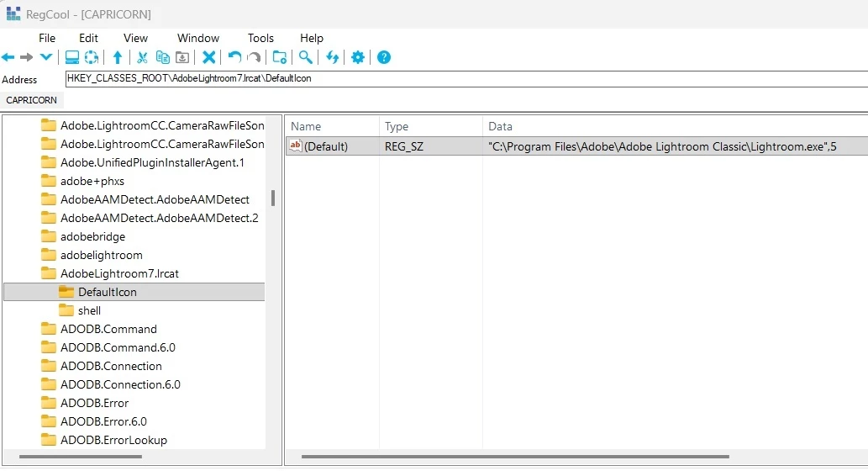Click the ab string icon beside (Default)
Image resolution: width=868 pixels, height=471 pixels.
coord(296,146)
